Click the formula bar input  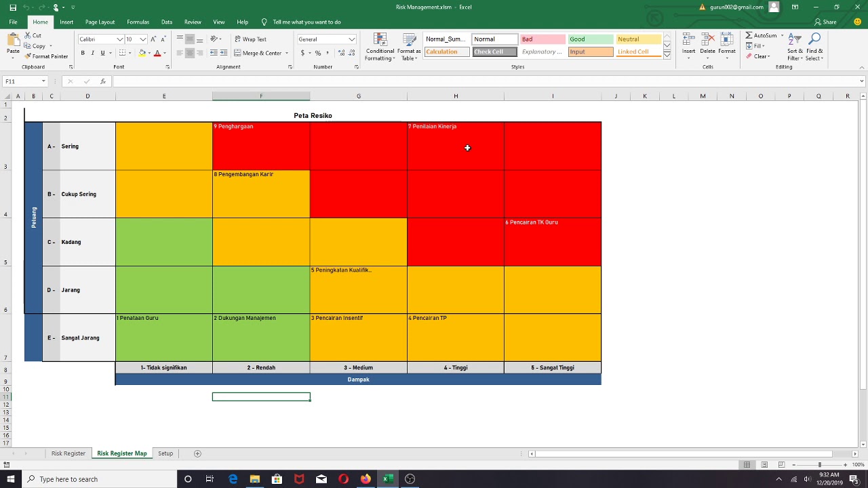click(488, 81)
